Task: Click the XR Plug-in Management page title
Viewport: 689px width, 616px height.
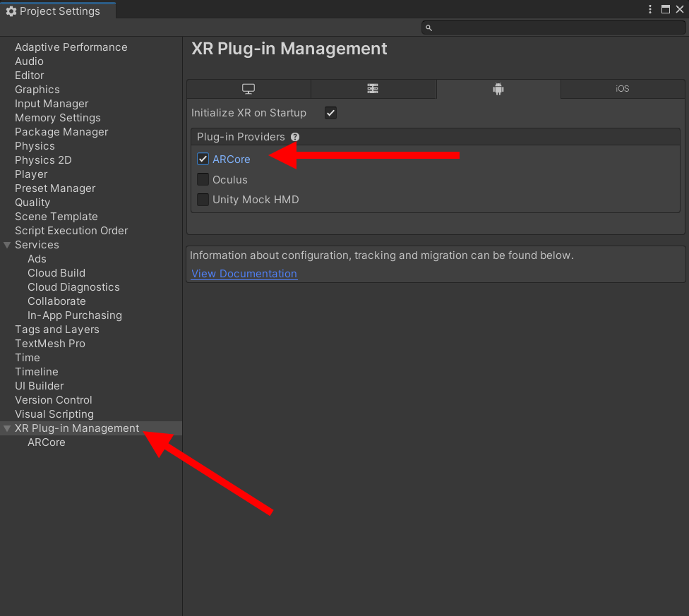Action: click(x=289, y=49)
